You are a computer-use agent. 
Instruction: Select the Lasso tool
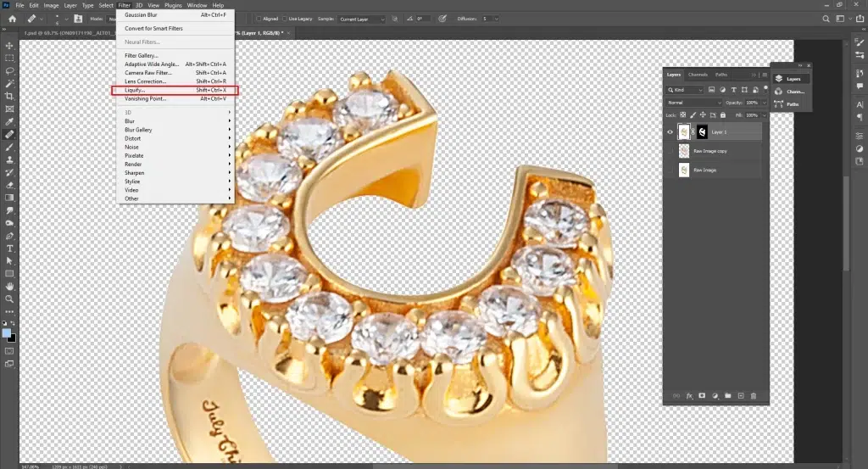pyautogui.click(x=9, y=71)
